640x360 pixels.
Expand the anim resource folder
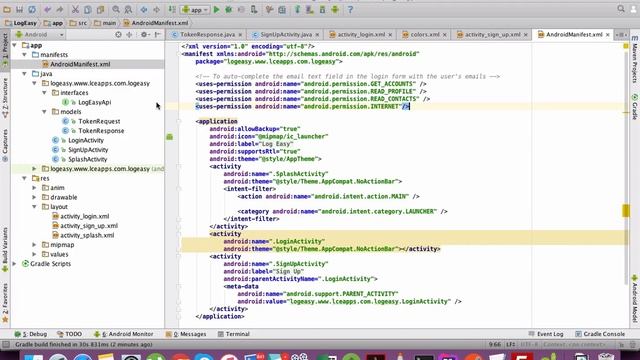click(x=34, y=188)
